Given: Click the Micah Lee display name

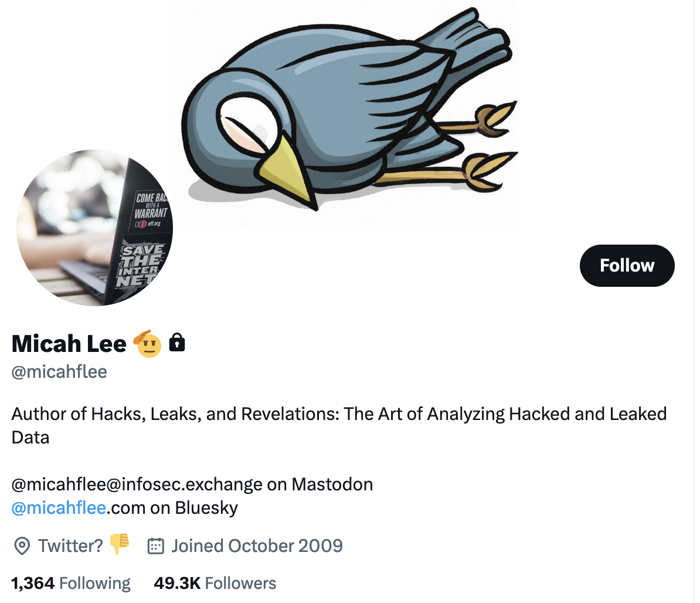Looking at the screenshot, I should pyautogui.click(x=69, y=344).
